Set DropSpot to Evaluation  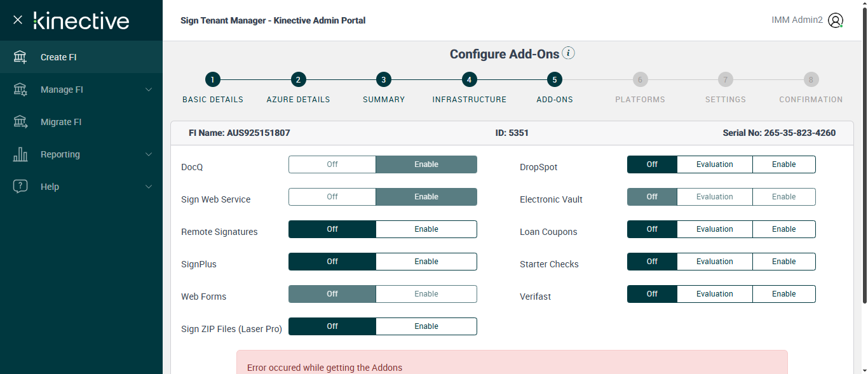point(715,164)
